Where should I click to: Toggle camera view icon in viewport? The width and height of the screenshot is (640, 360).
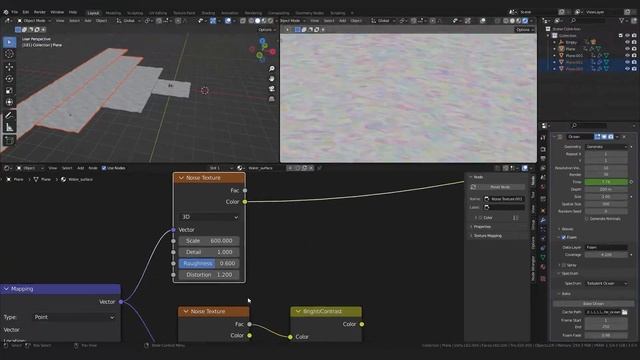click(x=272, y=89)
